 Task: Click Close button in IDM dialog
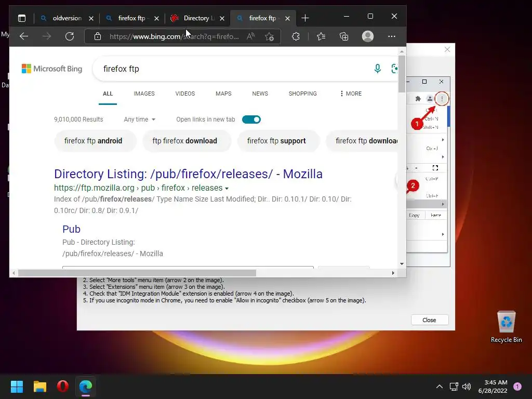coord(429,320)
